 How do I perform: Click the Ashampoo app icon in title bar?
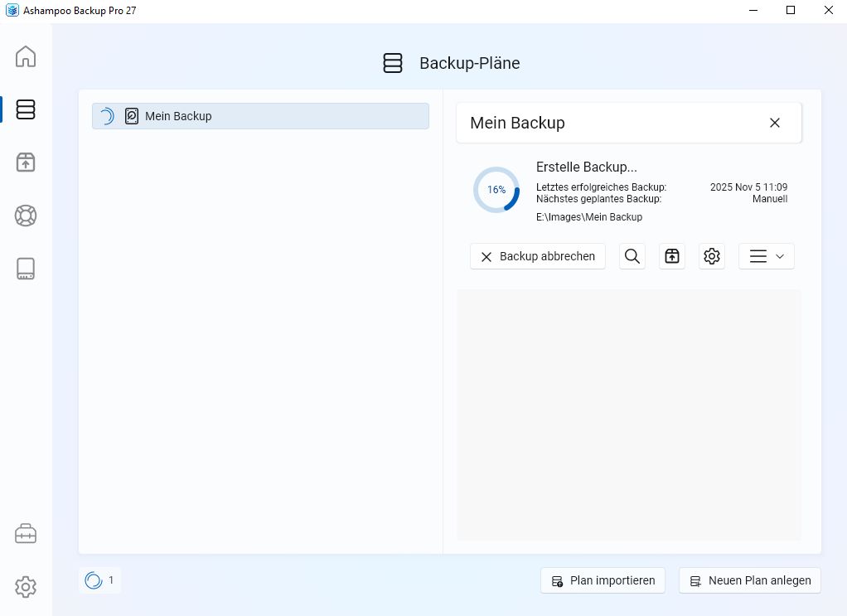click(x=12, y=10)
